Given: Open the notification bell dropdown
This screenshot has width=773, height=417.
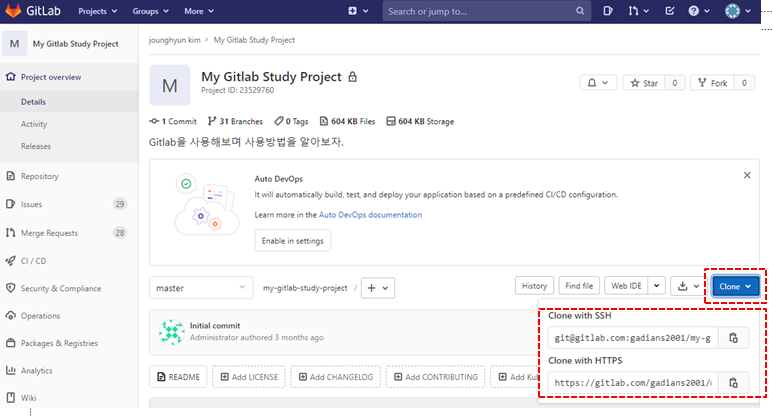Looking at the screenshot, I should (x=598, y=83).
